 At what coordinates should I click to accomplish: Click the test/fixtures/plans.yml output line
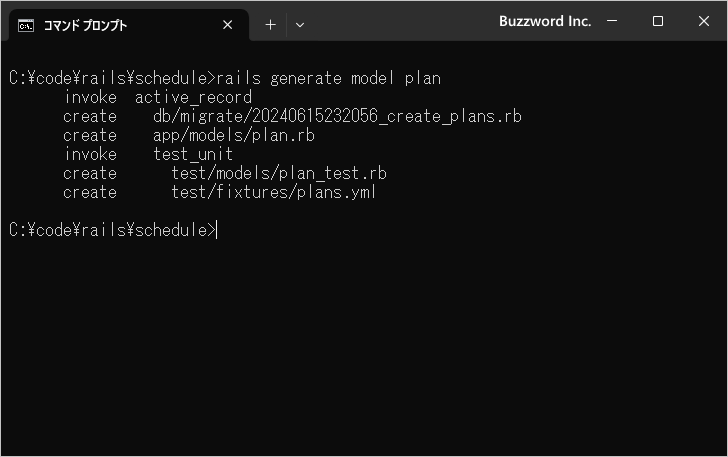[x=274, y=192]
